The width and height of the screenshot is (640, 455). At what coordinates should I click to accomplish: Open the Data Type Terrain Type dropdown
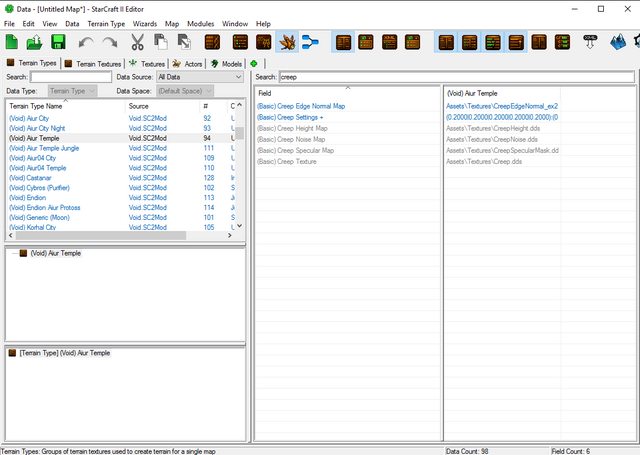pos(73,91)
